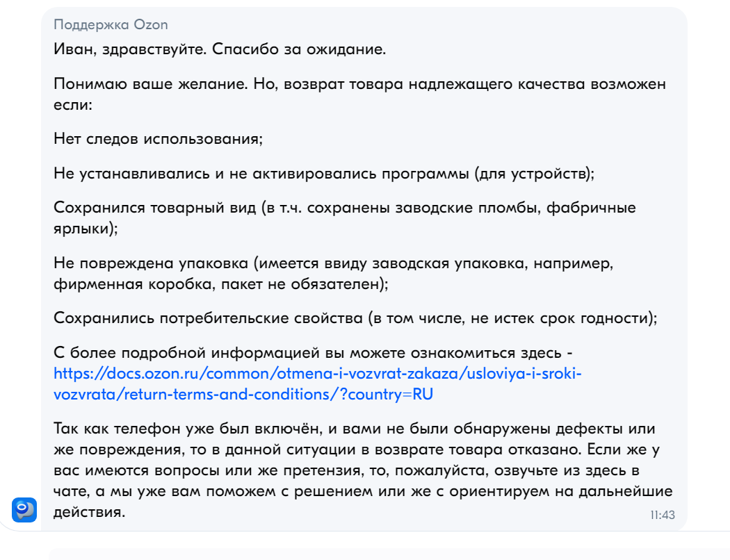The width and height of the screenshot is (730, 560).
Task: Click the "Не повреждена упаковка" paragraph
Action: pyautogui.click(x=150, y=264)
